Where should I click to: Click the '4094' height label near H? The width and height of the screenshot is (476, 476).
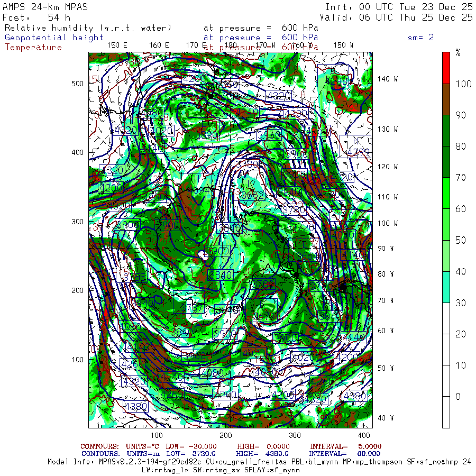click(x=198, y=191)
